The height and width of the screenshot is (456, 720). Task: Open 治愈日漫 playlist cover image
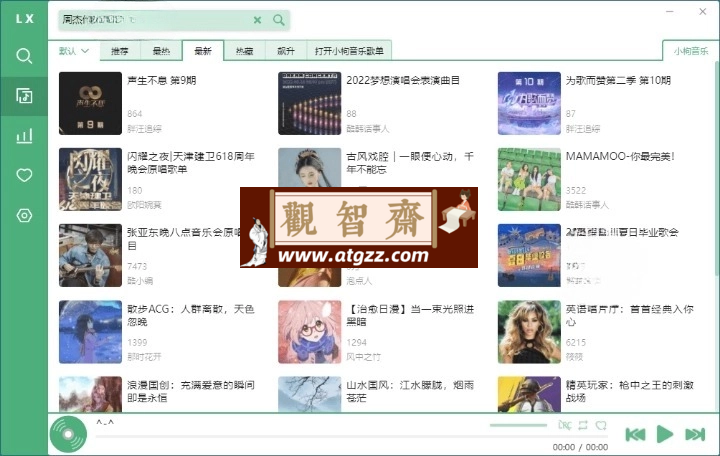[309, 332]
